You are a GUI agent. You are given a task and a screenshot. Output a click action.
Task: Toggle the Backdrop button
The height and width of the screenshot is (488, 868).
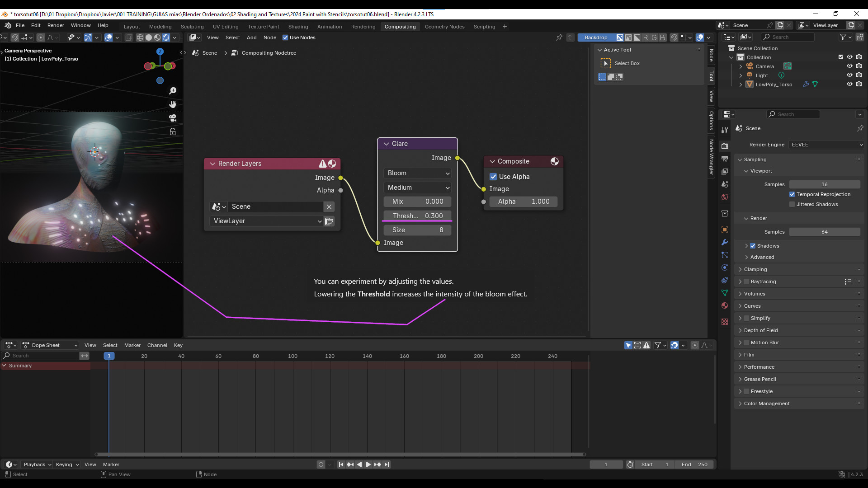596,38
